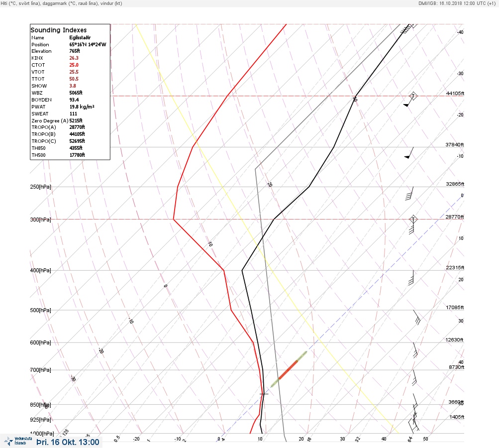Click the PWAT value 19.8 kg/m²
Viewport: 499px width, 448px height.
pos(82,107)
